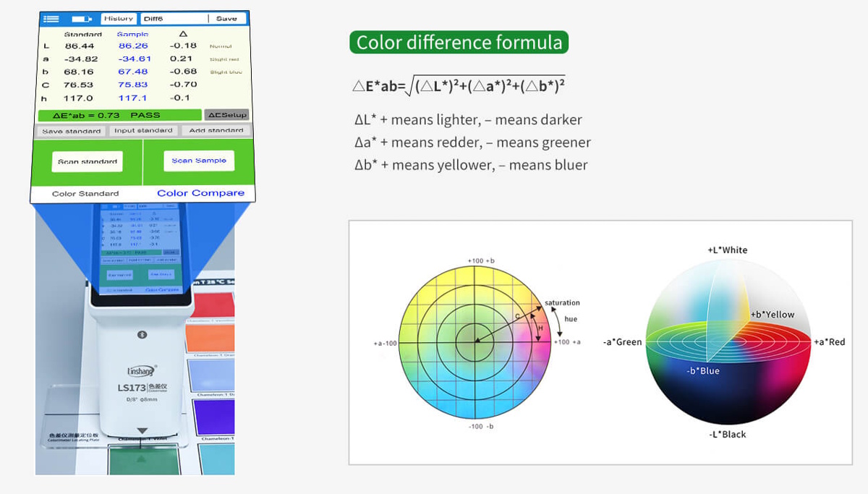
Task: Open the History records
Action: [118, 19]
